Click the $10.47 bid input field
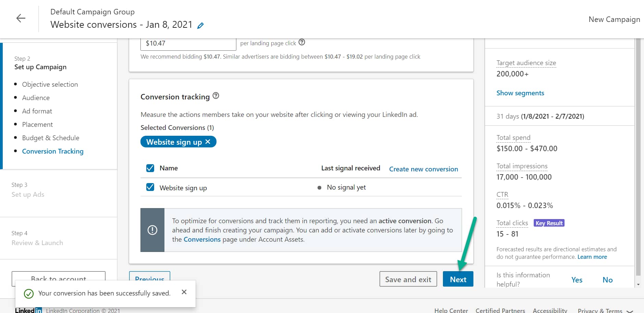This screenshot has width=644, height=313. [x=188, y=44]
